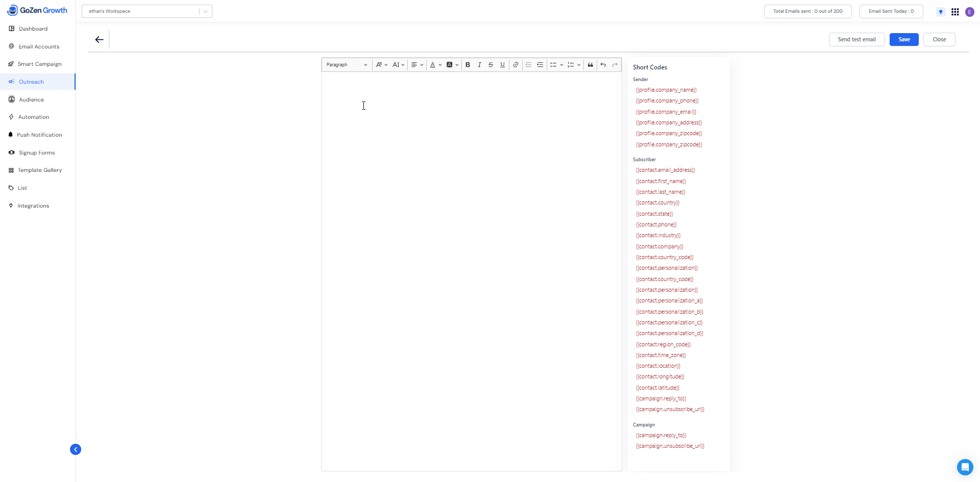Toggle bold formatting in the editor toolbar
Viewport: 980px width, 482px height.
(x=468, y=65)
